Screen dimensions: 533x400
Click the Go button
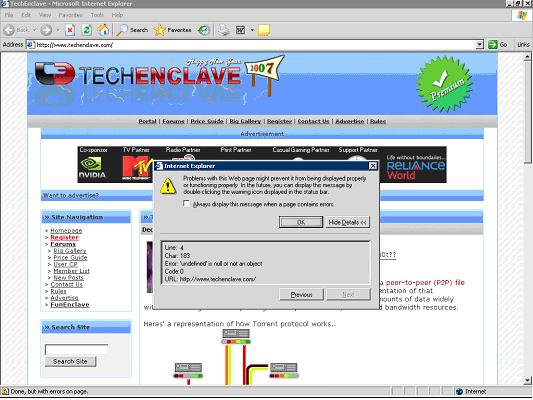coord(498,45)
